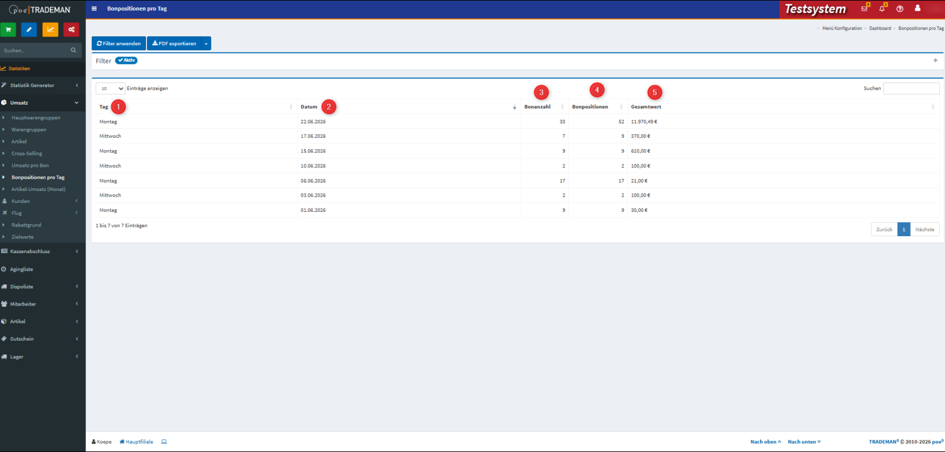Click the Nach unten link
This screenshot has width=945, height=452.
(804, 442)
